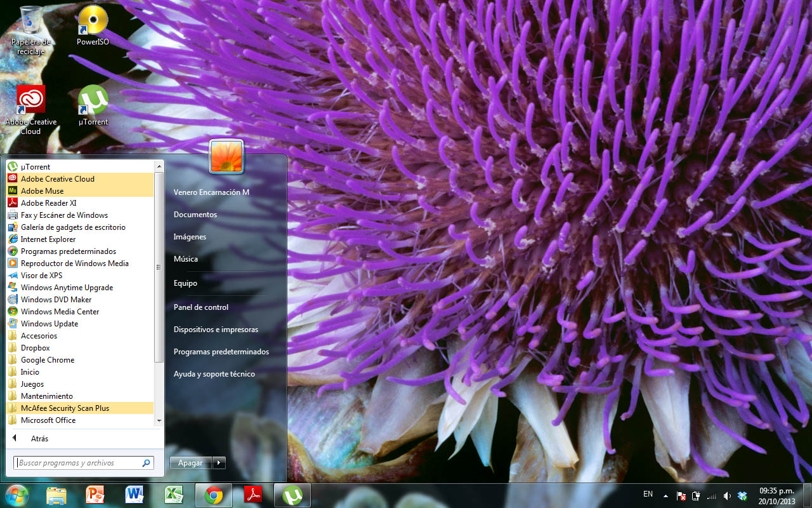
Task: Click the programs list scrollbar down arrow
Action: pos(159,420)
